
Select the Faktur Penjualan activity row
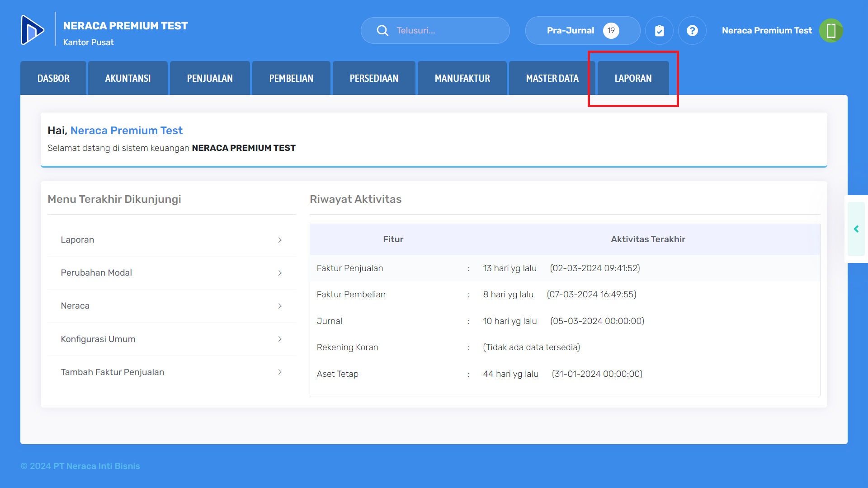click(565, 268)
